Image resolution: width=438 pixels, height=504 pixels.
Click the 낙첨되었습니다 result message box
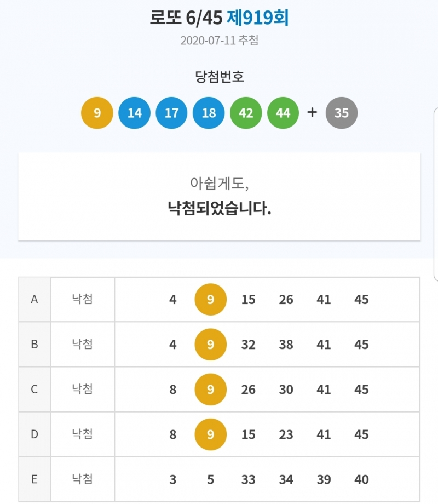click(x=219, y=196)
